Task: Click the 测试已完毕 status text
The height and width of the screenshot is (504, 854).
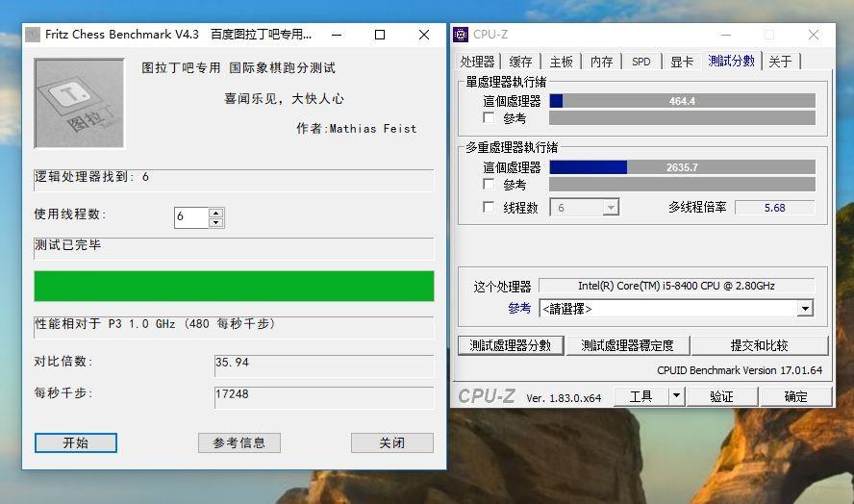Action: click(x=68, y=245)
